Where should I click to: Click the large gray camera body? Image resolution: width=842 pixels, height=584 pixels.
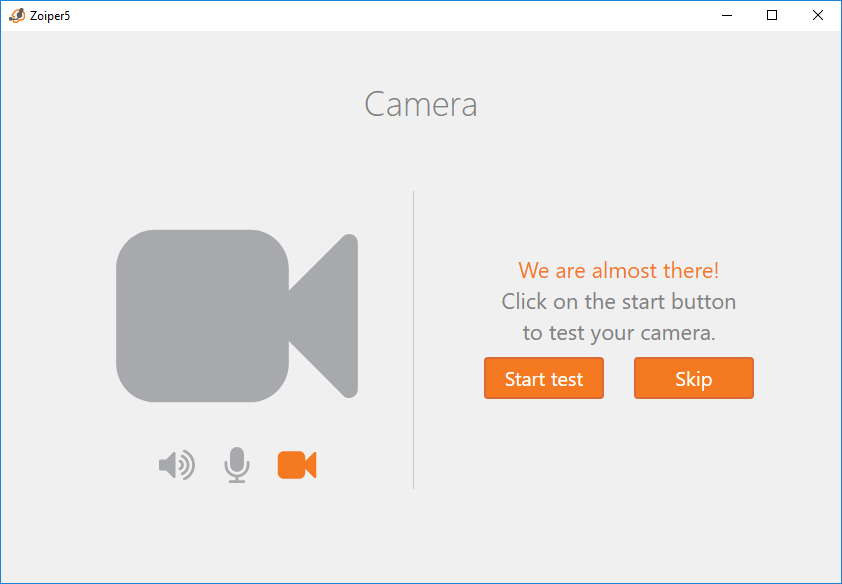202,316
